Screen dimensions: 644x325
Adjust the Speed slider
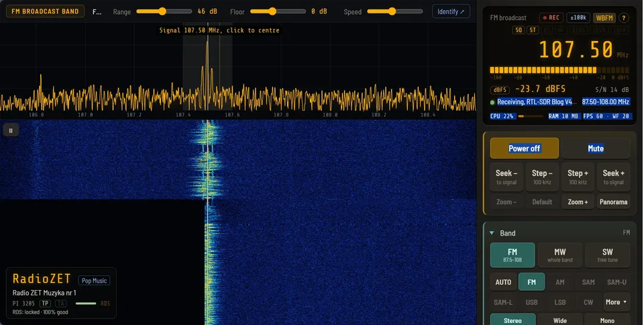tap(395, 11)
